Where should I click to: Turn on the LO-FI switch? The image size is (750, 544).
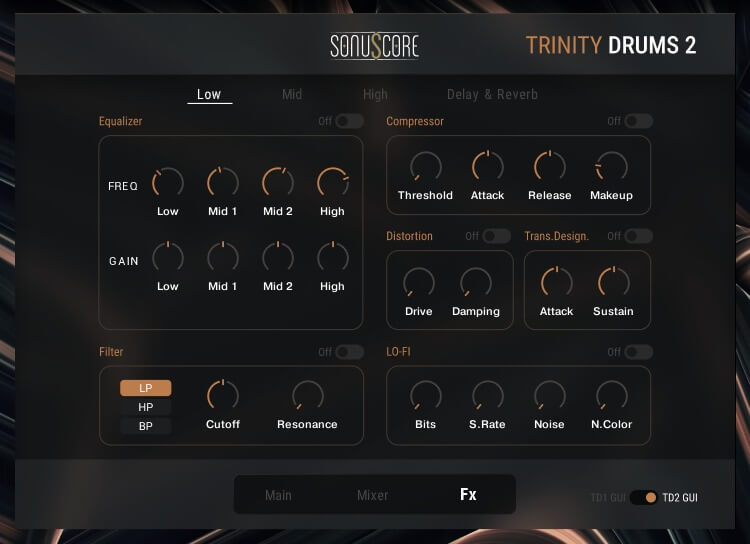639,352
